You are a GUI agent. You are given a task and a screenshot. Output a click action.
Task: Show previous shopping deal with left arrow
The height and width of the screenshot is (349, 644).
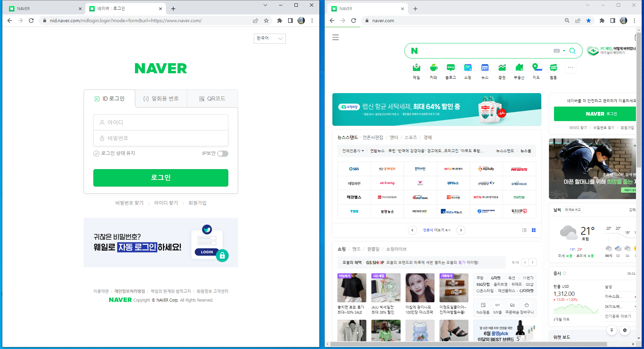pyautogui.click(x=525, y=262)
